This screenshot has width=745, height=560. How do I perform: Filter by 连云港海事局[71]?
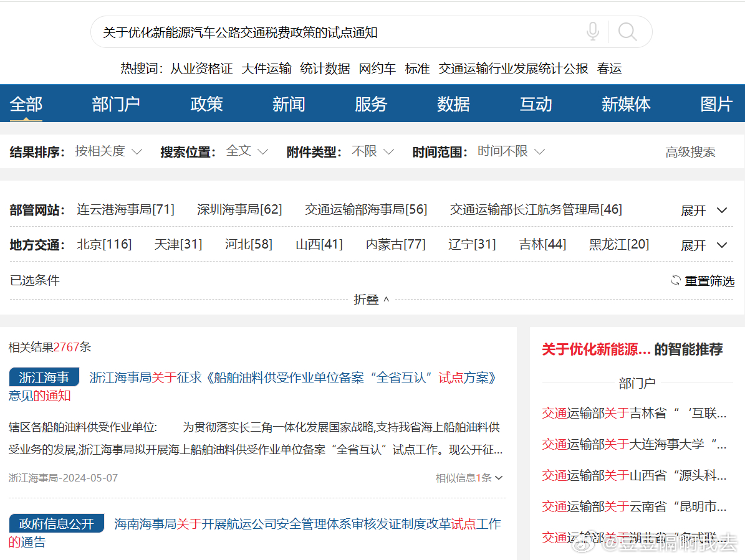coord(125,209)
